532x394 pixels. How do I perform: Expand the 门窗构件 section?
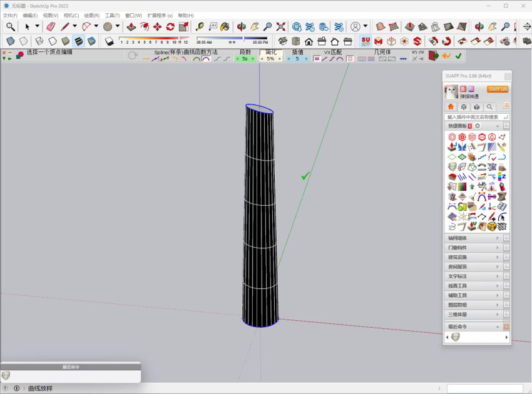(x=473, y=248)
